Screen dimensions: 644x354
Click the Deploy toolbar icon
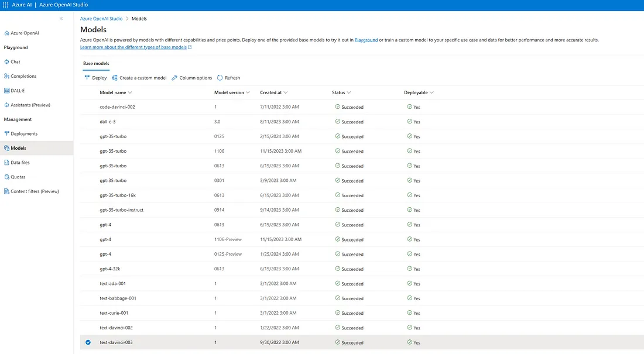tap(87, 78)
